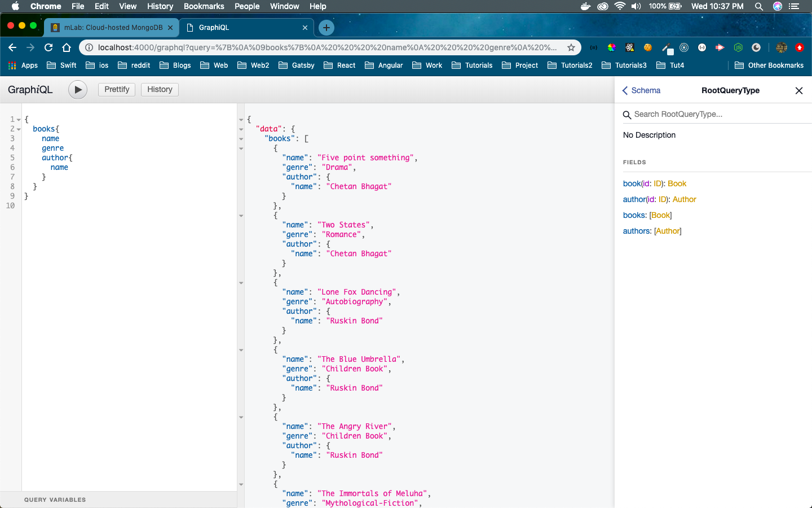Screen dimensions: 812x508
Task: Open the React bookmarks folder
Action: click(339, 65)
